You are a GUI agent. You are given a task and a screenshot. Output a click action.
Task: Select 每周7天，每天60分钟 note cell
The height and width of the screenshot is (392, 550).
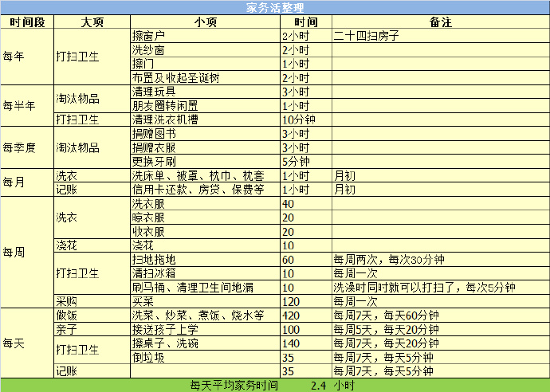point(441,316)
